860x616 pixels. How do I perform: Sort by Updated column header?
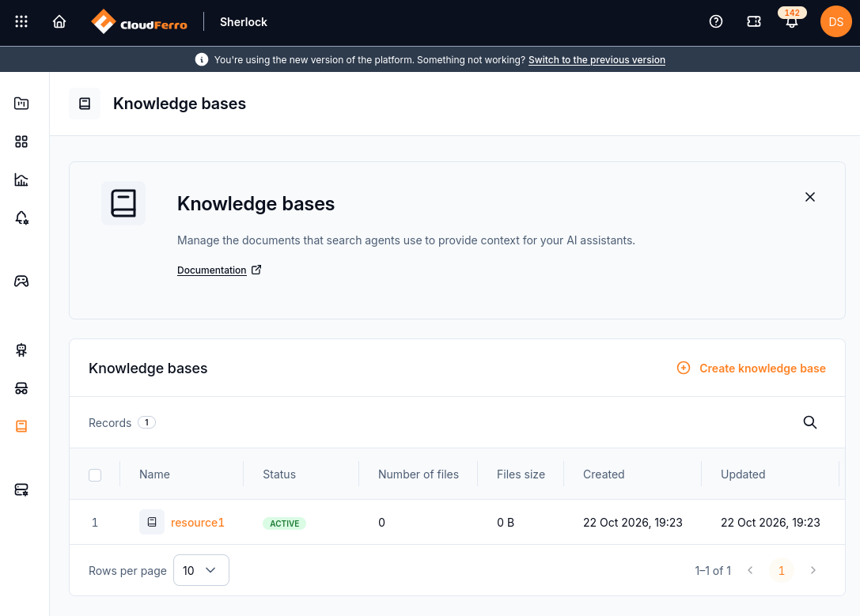pyautogui.click(x=743, y=474)
